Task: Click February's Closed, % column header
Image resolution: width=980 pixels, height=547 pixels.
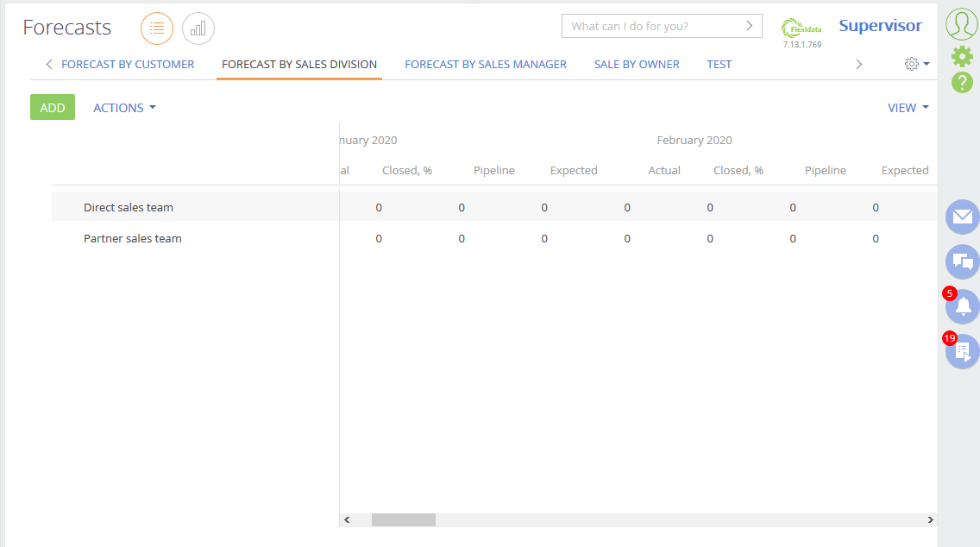Action: (738, 170)
